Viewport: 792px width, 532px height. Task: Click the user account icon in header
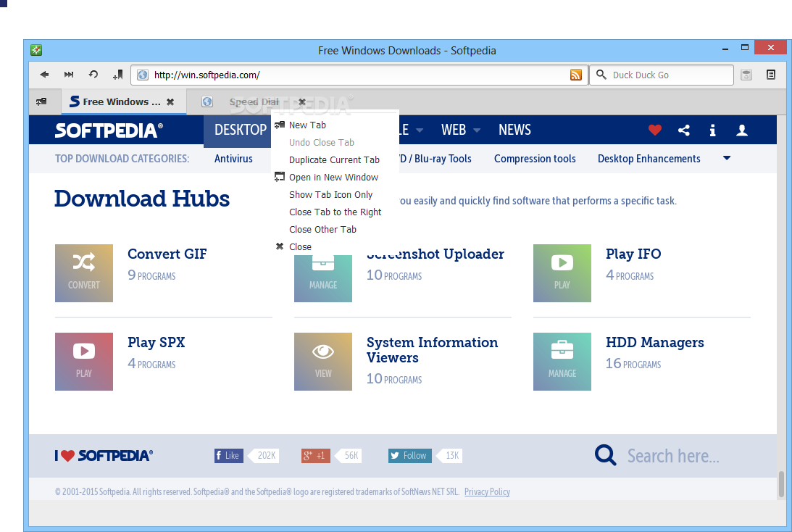coord(741,130)
